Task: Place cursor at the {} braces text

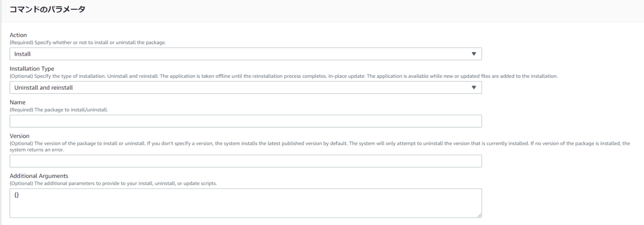Action: tap(17, 195)
